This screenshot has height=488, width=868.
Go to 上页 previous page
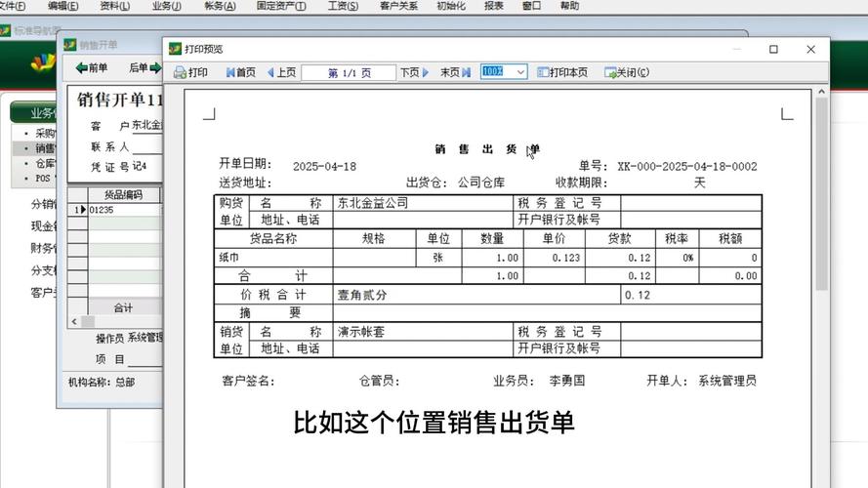point(282,72)
